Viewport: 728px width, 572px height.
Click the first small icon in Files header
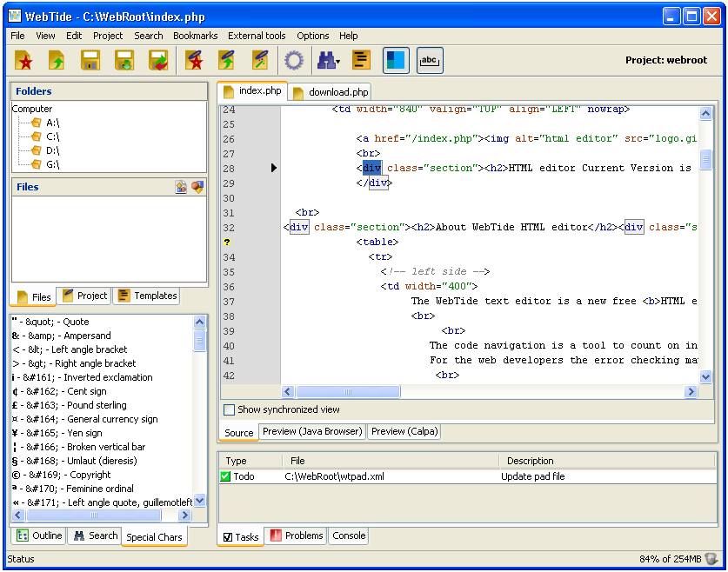coord(181,187)
